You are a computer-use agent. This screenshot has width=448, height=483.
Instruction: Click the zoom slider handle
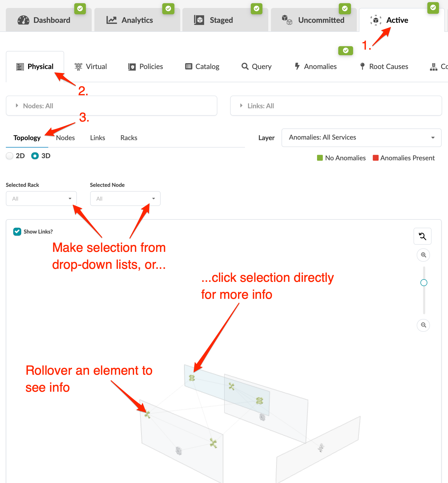(424, 283)
